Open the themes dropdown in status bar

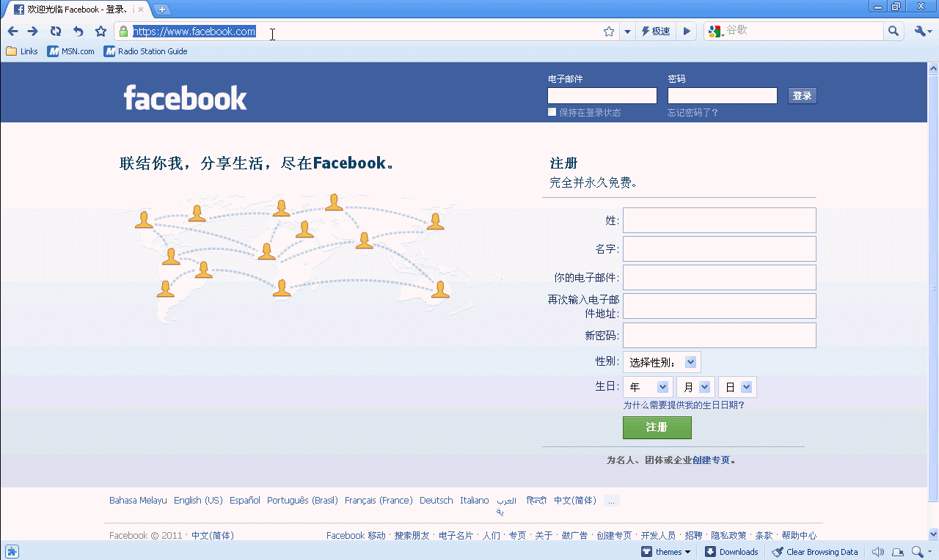pyautogui.click(x=666, y=552)
